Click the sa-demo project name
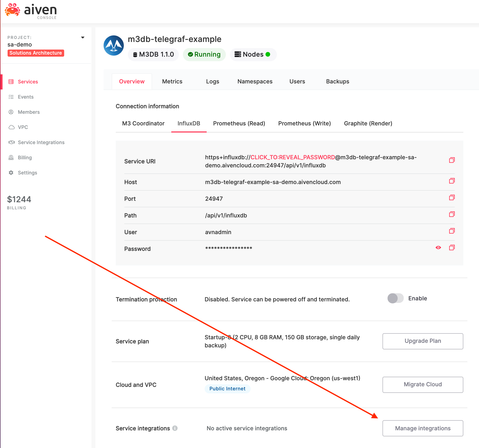Screen dimensions: 479x448 tap(19, 45)
